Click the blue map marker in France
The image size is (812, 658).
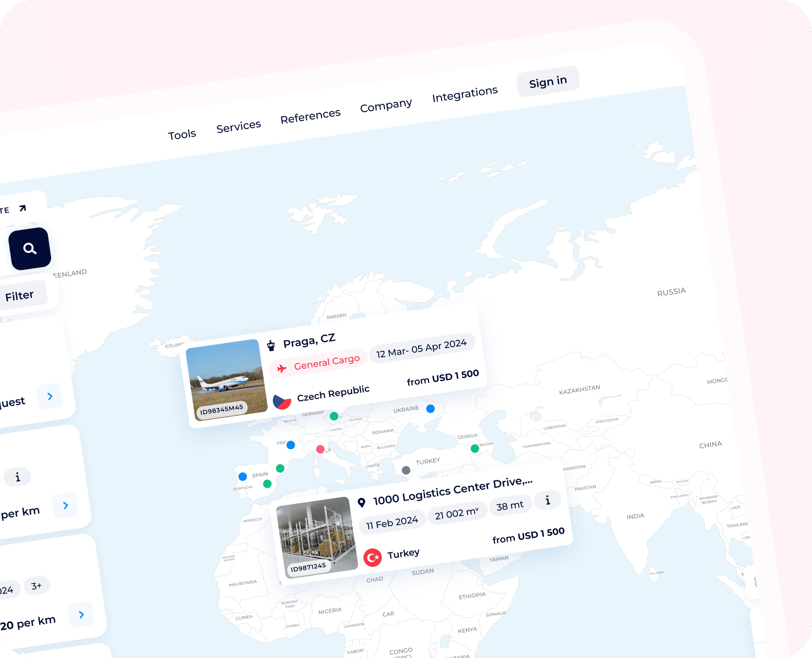point(291,445)
